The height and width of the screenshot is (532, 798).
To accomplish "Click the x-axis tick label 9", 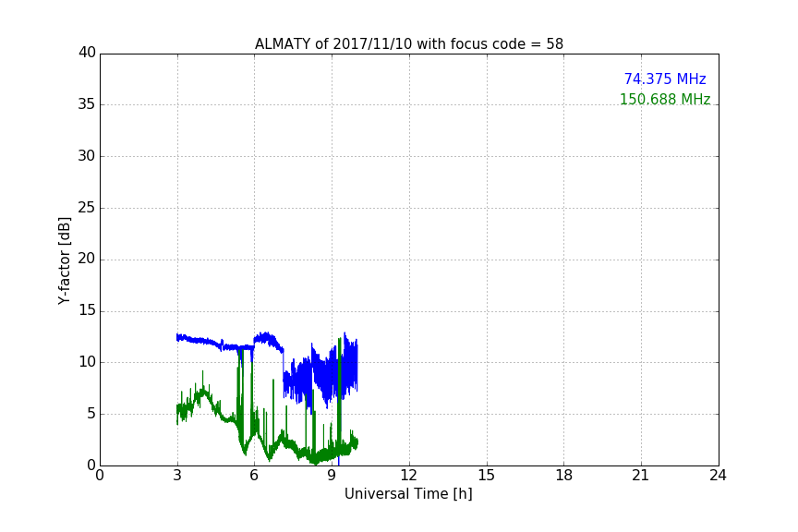I will 332,476.
